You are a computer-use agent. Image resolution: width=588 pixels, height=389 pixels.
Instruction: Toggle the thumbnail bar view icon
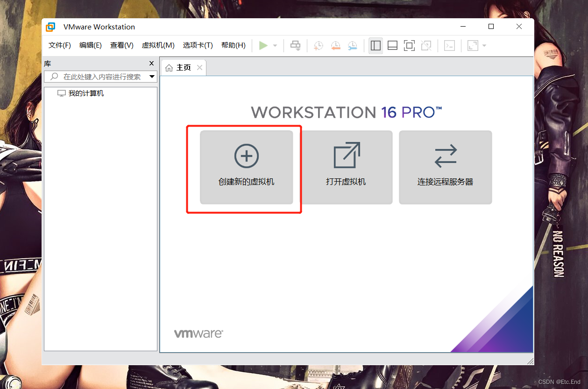(392, 45)
